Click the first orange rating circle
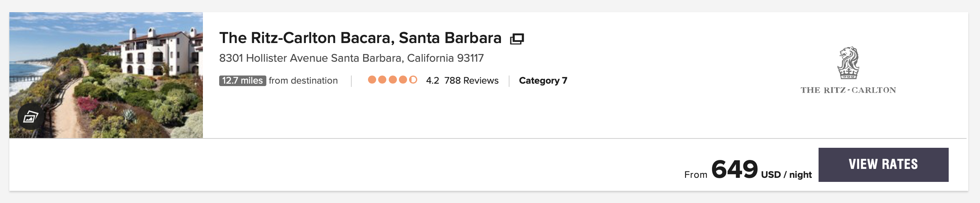The image size is (980, 203). (372, 80)
